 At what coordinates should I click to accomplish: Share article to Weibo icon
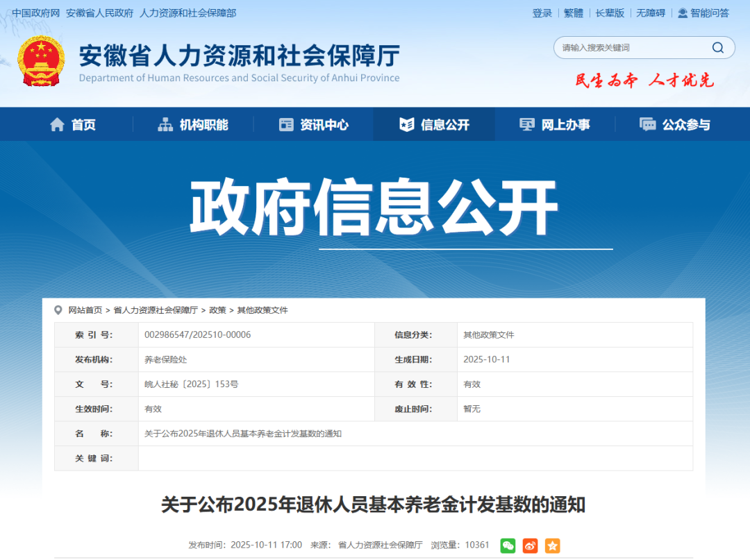coord(530,545)
